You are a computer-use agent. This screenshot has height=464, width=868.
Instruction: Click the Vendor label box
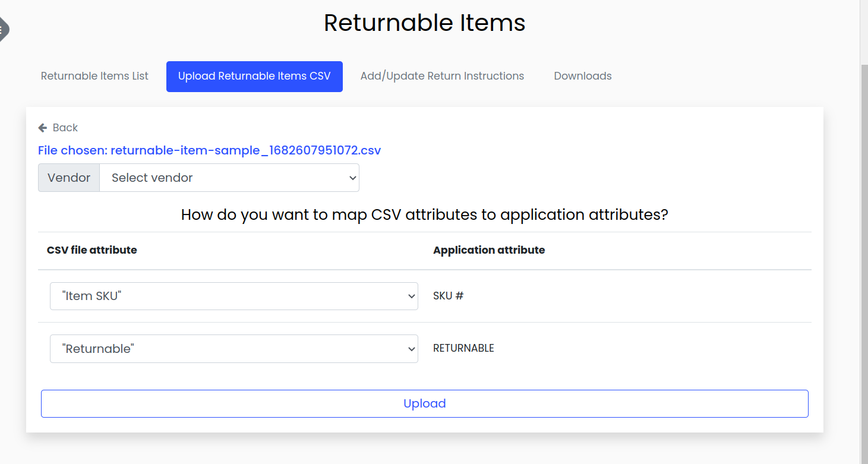coord(69,178)
